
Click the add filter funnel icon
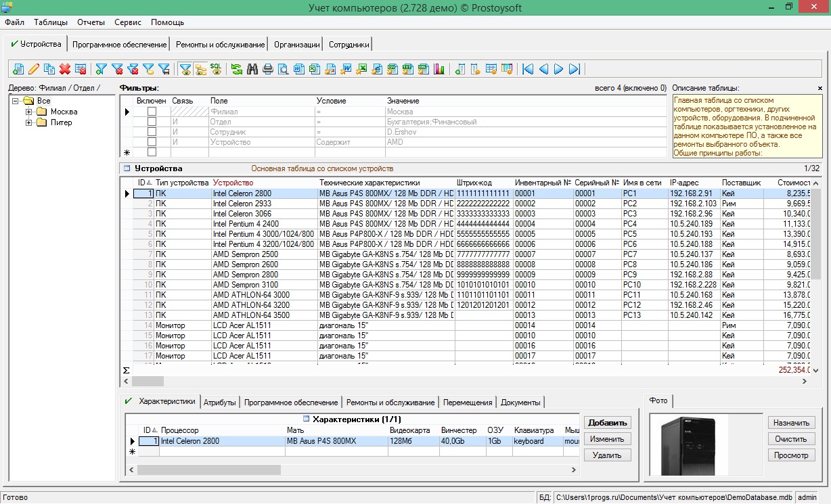(102, 68)
